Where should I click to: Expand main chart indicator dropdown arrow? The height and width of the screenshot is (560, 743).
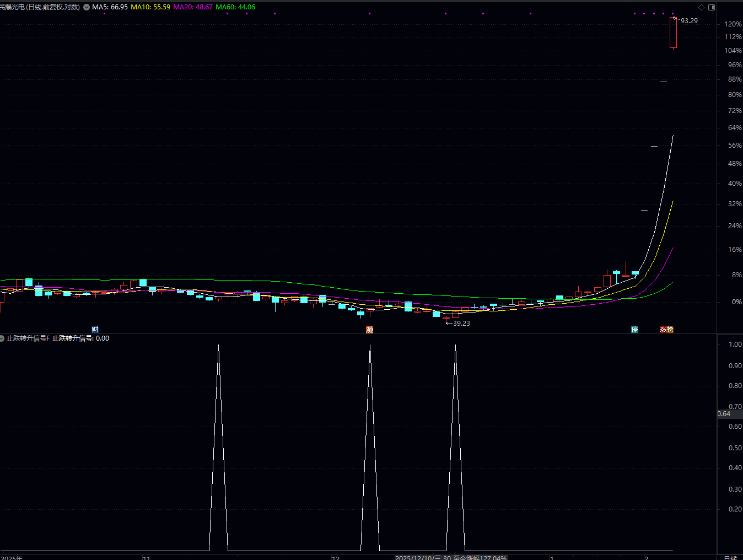point(87,7)
